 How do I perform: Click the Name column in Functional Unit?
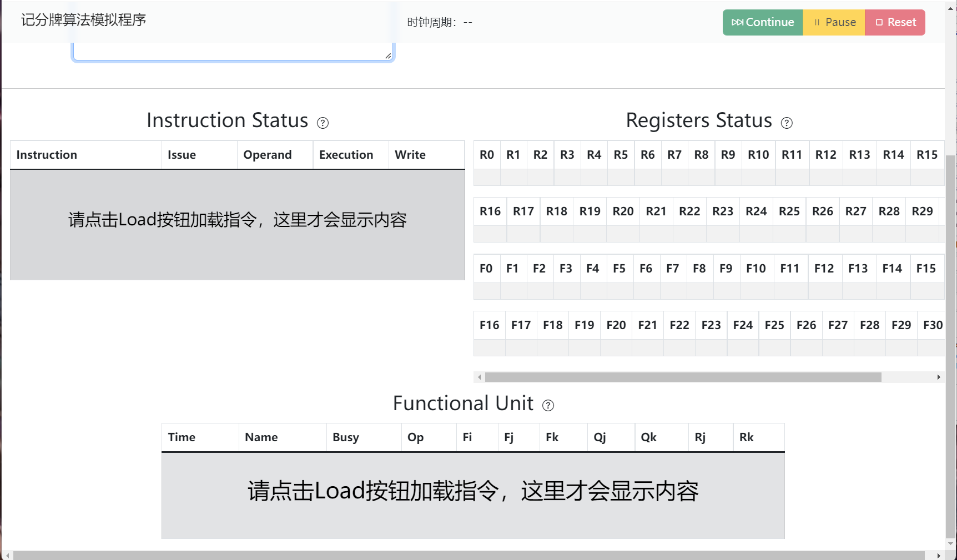tap(283, 437)
